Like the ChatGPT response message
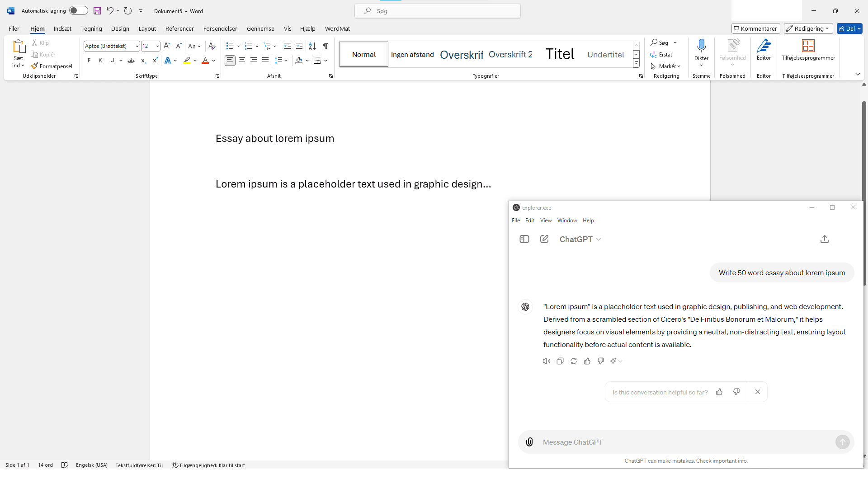The height and width of the screenshot is (488, 868). pos(587,361)
